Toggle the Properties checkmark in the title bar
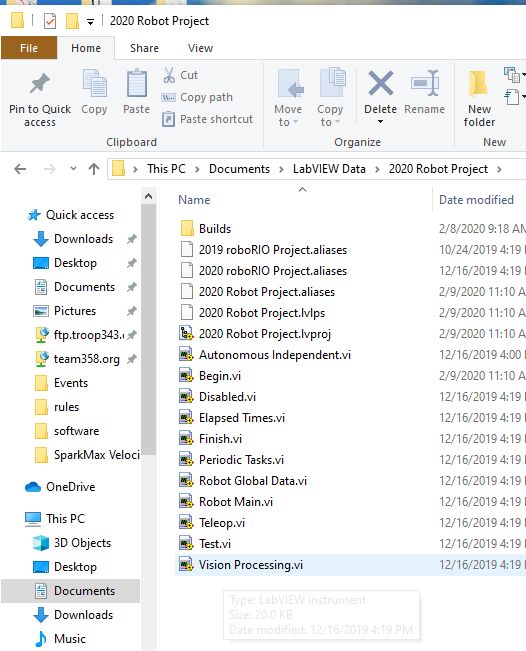The height and width of the screenshot is (651, 526). point(49,21)
